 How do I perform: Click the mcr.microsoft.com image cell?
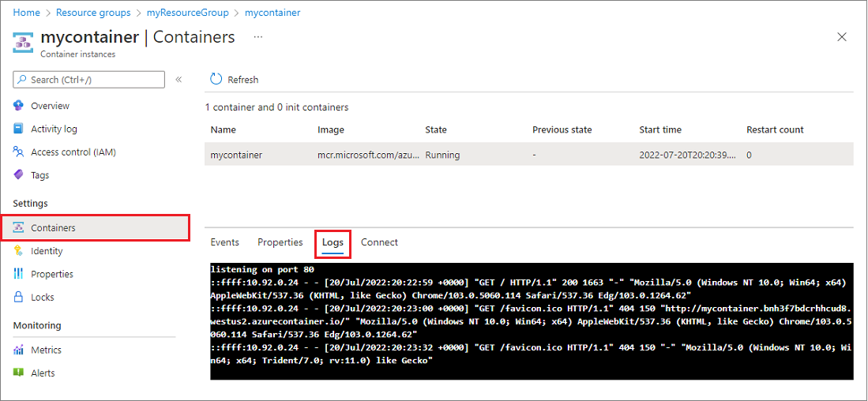click(x=369, y=156)
